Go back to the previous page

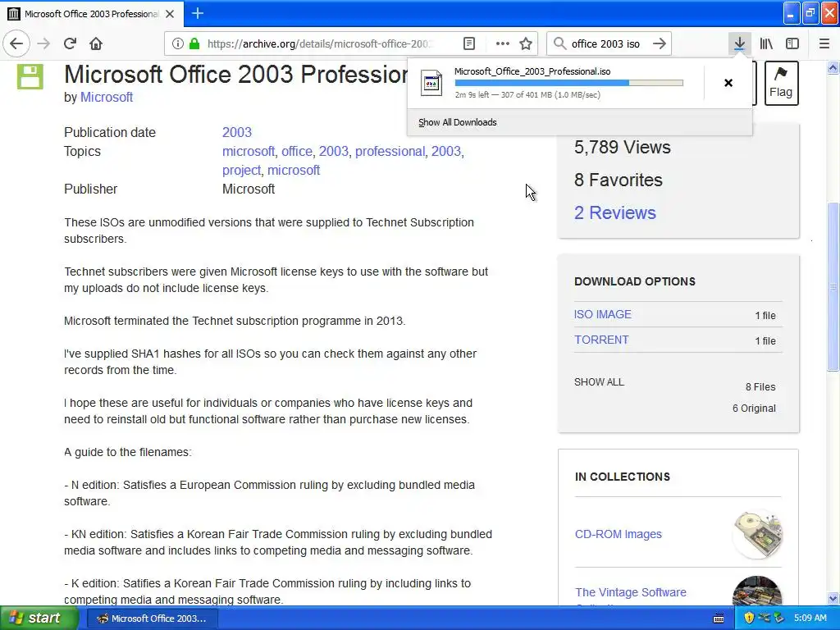16,44
